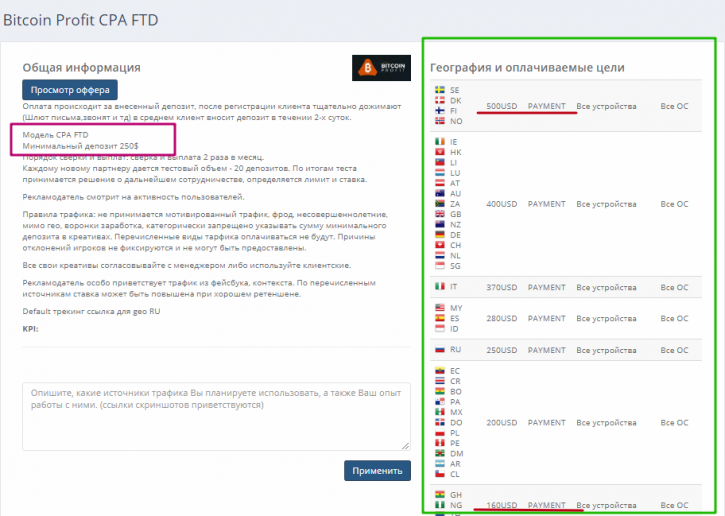The height and width of the screenshot is (516, 725).
Task: Click Все устройства in the 280USD row
Action: (606, 318)
